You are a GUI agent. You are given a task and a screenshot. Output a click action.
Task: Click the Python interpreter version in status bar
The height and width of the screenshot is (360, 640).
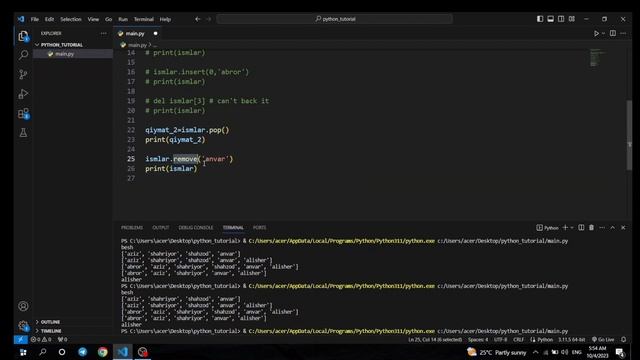tap(571, 339)
